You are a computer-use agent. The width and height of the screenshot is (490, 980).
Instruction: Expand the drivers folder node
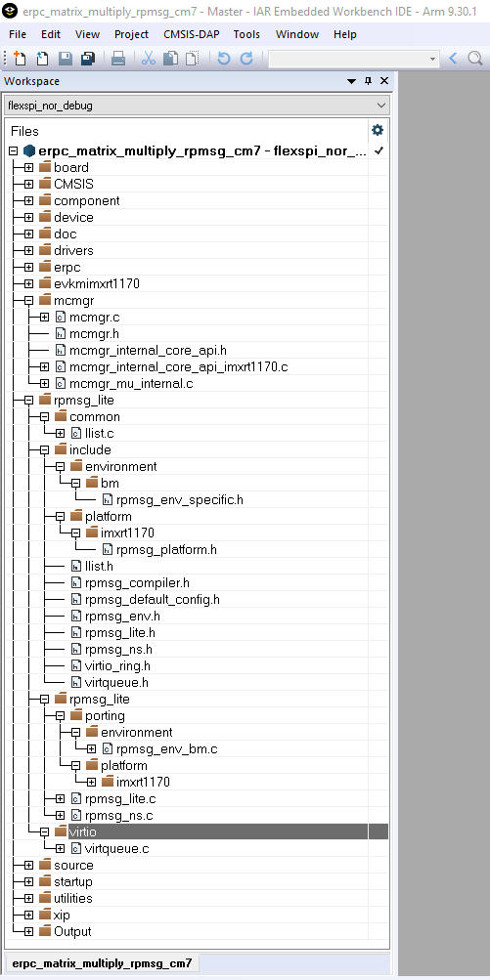(28, 251)
